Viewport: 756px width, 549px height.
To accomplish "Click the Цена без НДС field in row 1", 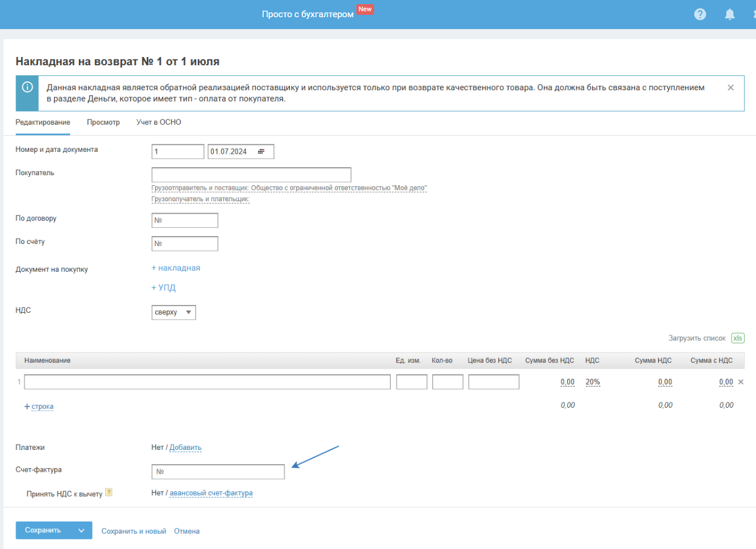I will point(494,382).
